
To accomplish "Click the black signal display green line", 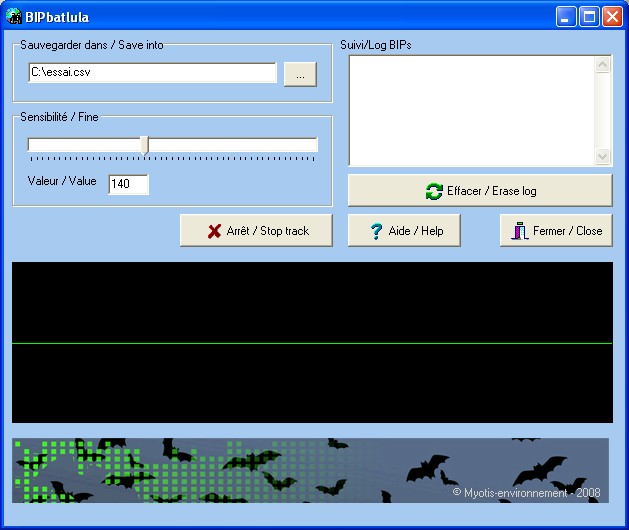I will (312, 343).
